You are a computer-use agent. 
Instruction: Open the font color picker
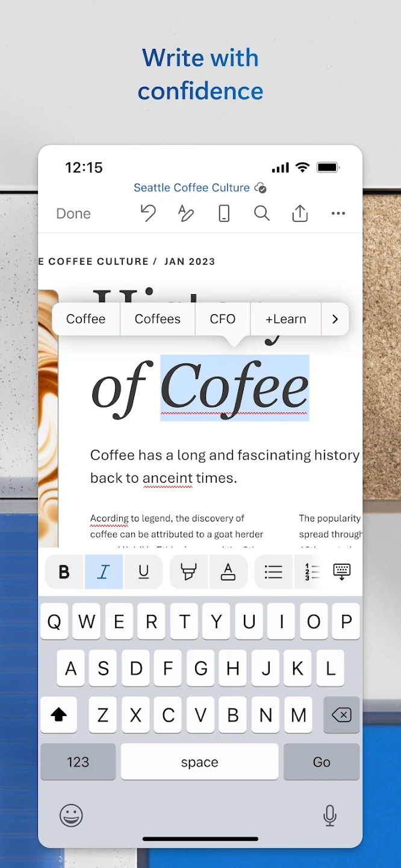pyautogui.click(x=228, y=571)
